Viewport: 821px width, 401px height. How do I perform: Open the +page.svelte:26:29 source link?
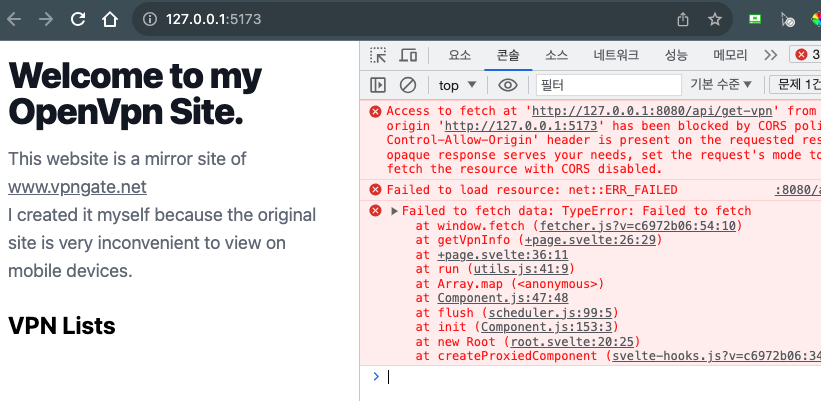pos(590,240)
